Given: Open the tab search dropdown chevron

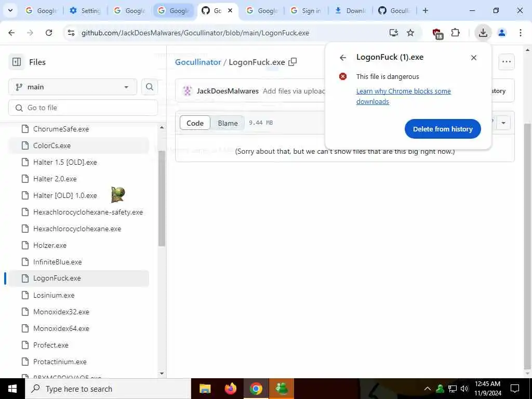Looking at the screenshot, I should tap(10, 10).
